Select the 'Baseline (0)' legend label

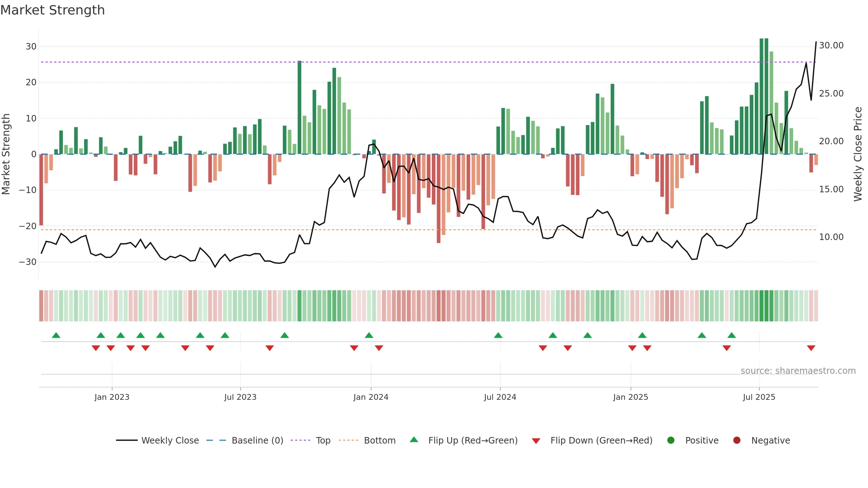tap(258, 440)
